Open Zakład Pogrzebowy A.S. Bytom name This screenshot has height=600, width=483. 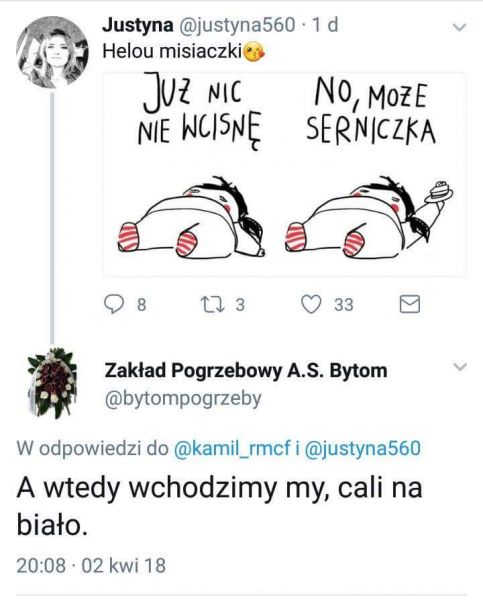pyautogui.click(x=246, y=370)
